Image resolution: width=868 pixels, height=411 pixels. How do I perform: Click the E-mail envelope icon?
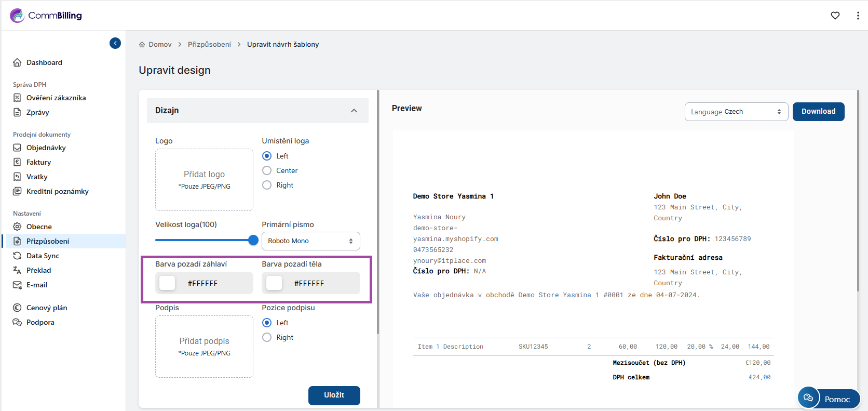click(17, 285)
